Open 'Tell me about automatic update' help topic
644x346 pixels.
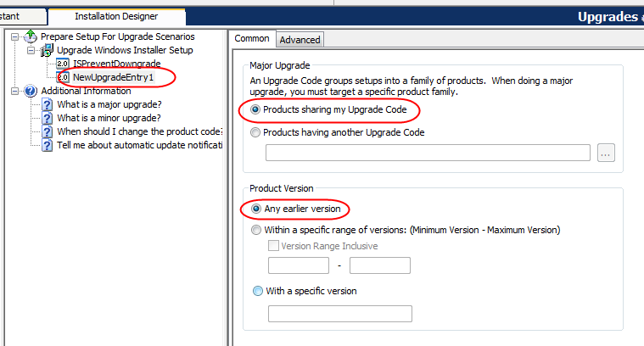[x=139, y=145]
